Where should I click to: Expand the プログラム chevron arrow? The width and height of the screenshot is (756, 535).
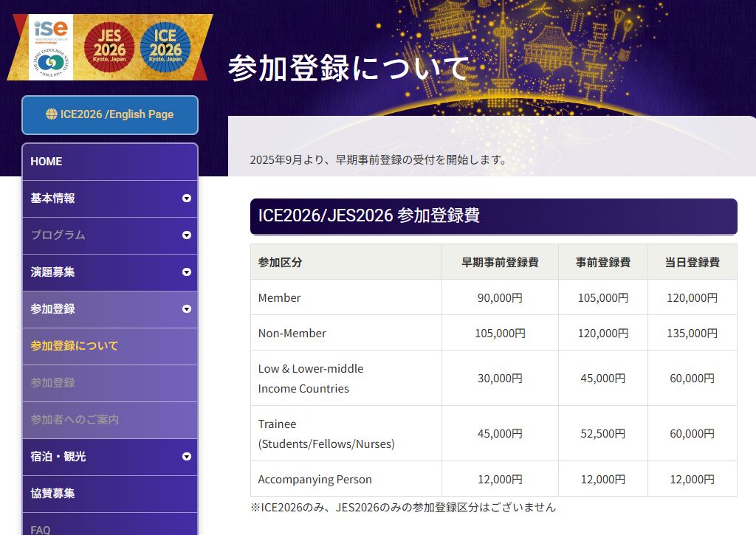tap(187, 235)
